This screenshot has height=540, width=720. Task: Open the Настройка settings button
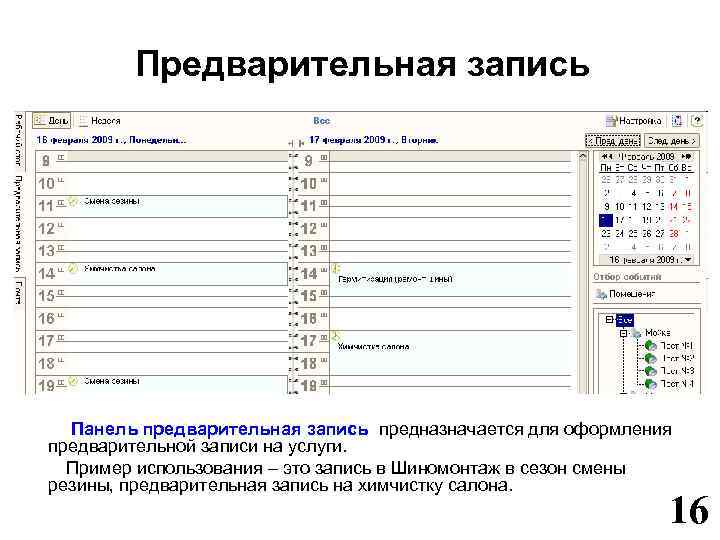pos(634,121)
